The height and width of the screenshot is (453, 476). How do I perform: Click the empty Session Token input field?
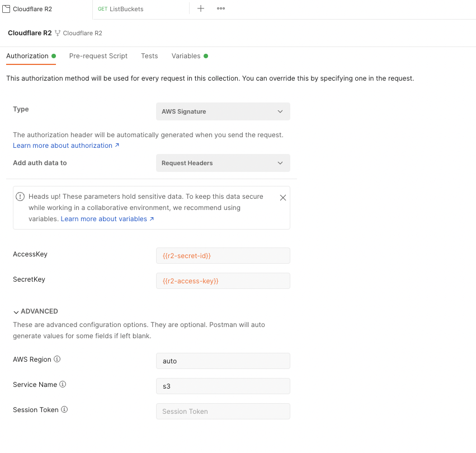point(223,411)
